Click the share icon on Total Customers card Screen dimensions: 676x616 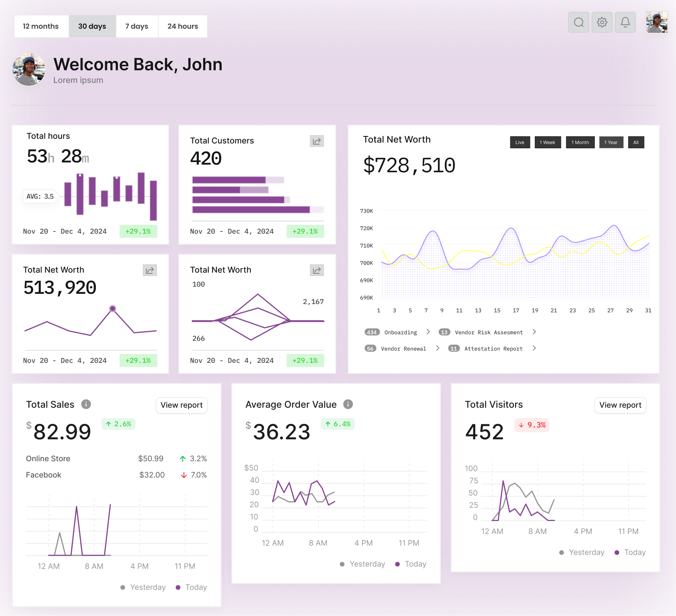click(317, 141)
